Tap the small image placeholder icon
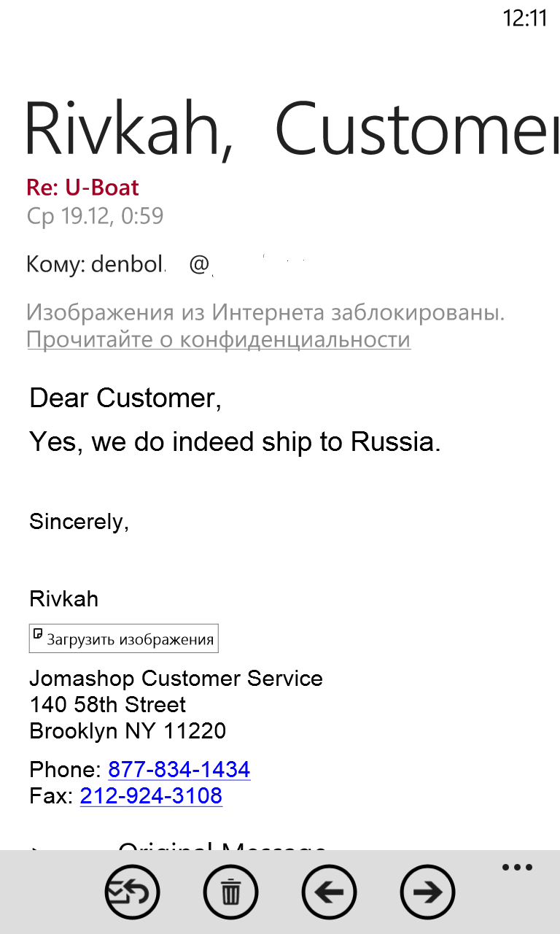The image size is (560, 934). click(39, 634)
